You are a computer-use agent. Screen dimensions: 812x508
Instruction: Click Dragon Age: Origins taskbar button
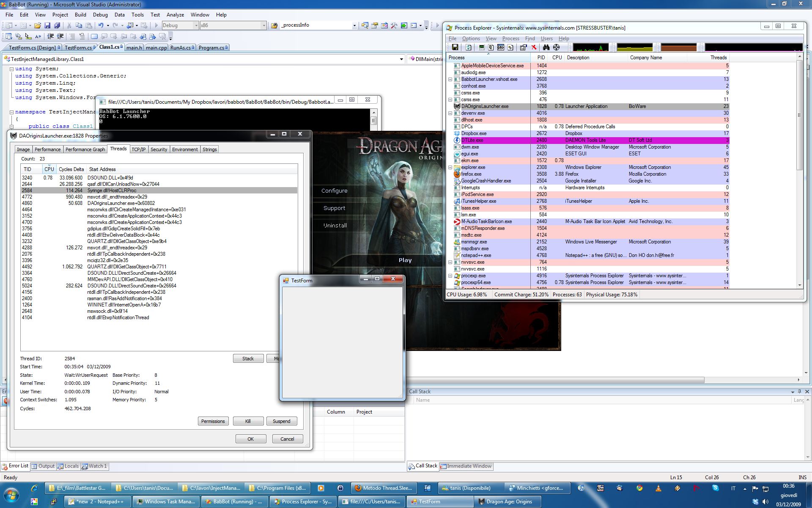507,502
